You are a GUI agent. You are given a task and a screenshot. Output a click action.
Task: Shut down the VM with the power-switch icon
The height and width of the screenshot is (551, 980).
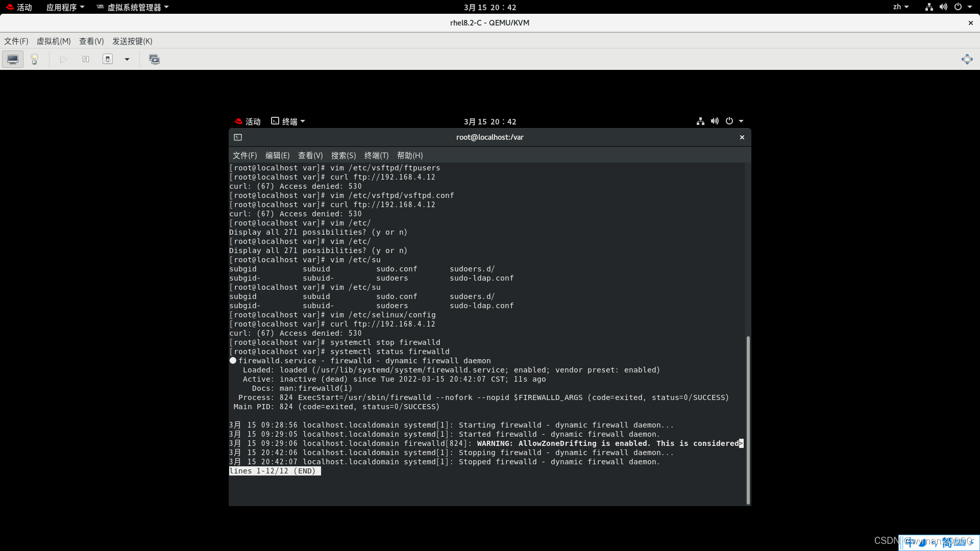[x=108, y=59]
